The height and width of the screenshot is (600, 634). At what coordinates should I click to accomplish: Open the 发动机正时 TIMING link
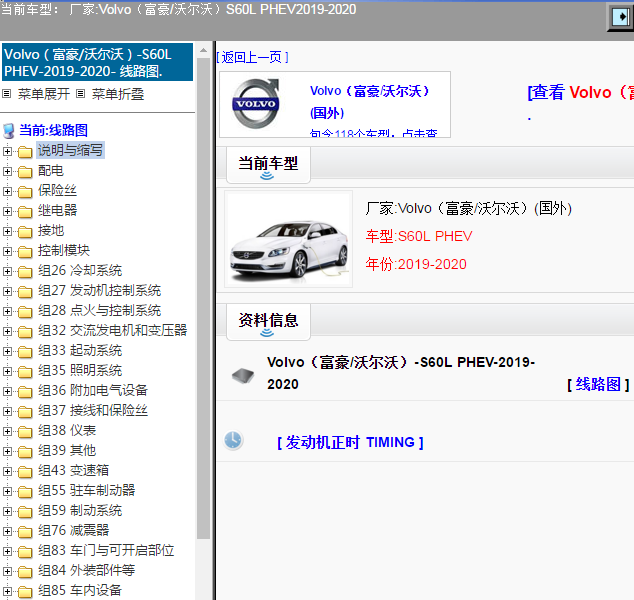tap(350, 442)
